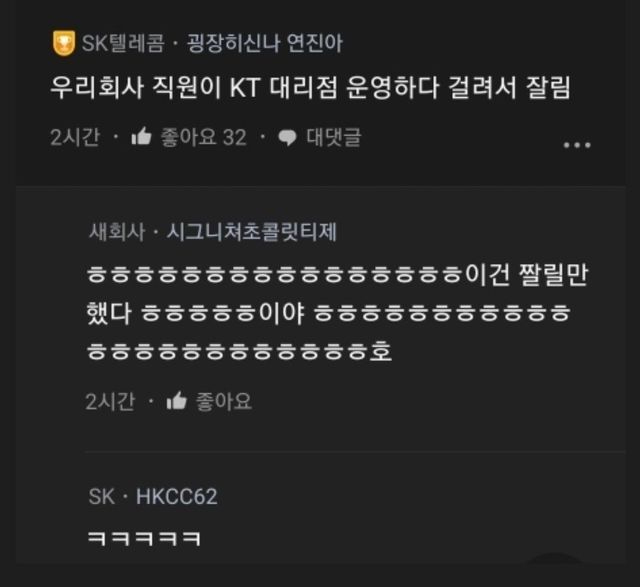Click the gold trophy badge icon
This screenshot has height=587, width=640.
(64, 43)
